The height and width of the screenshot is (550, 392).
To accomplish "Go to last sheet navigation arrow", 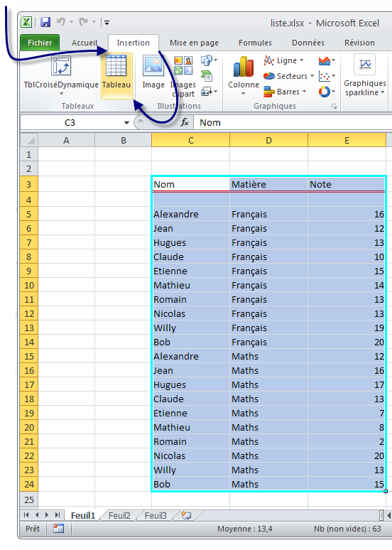I will point(57,515).
